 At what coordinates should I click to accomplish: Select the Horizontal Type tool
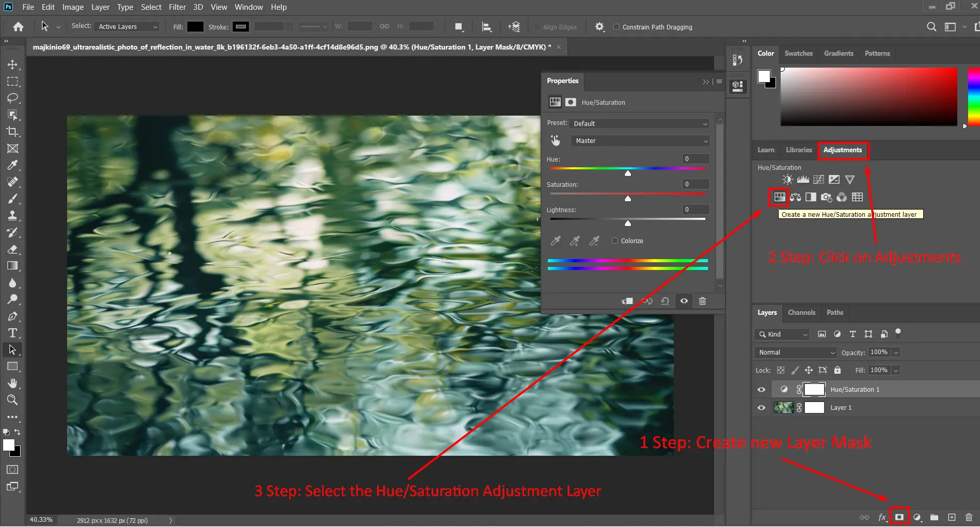pyautogui.click(x=12, y=333)
